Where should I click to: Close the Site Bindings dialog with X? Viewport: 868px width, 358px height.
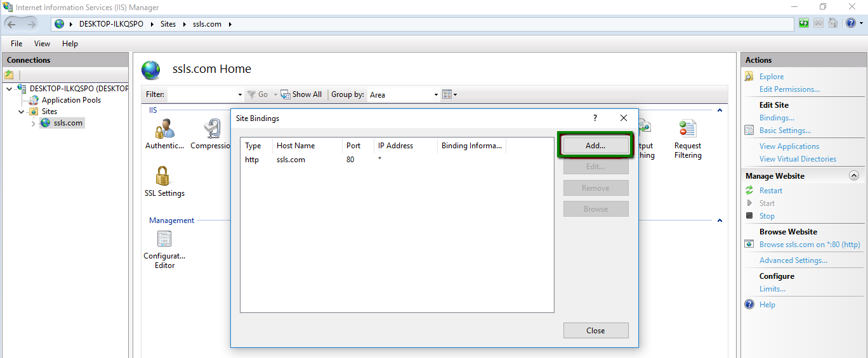[624, 118]
